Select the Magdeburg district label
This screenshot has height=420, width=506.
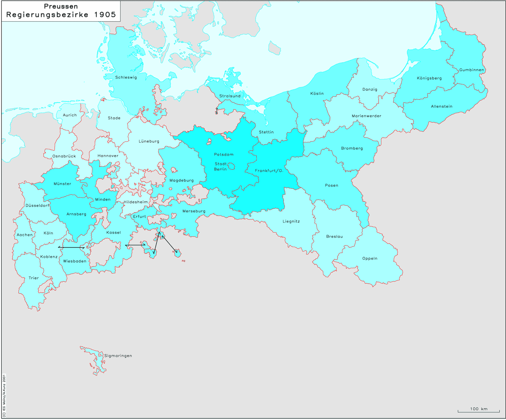[x=181, y=180]
